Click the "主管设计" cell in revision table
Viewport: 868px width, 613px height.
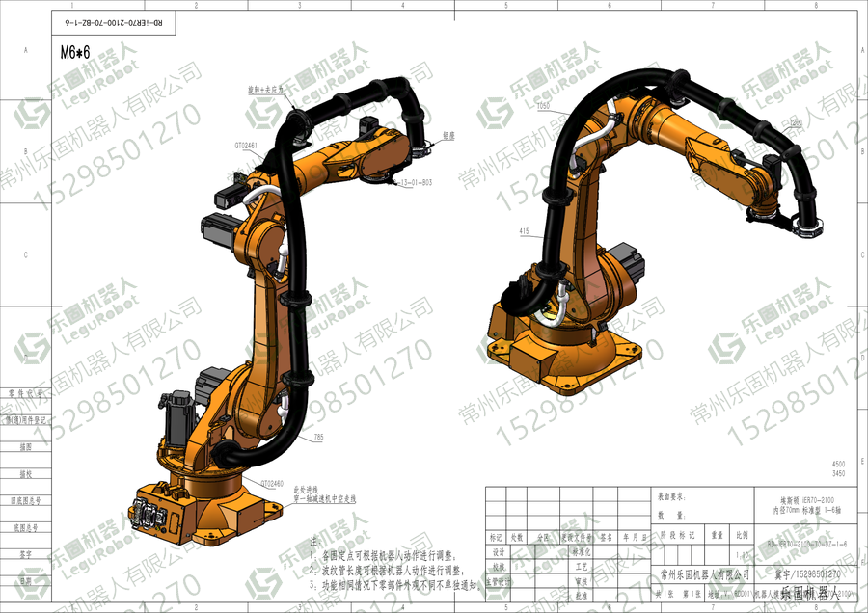click(499, 582)
